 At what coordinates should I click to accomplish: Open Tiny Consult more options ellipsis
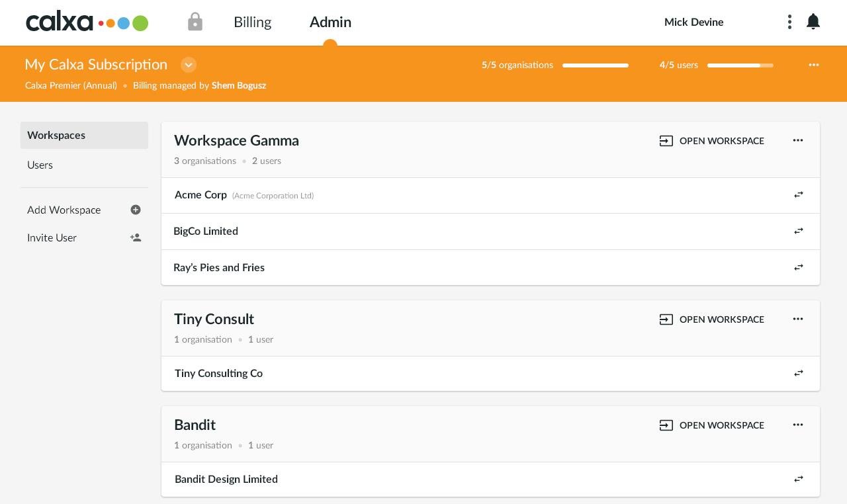pos(798,319)
